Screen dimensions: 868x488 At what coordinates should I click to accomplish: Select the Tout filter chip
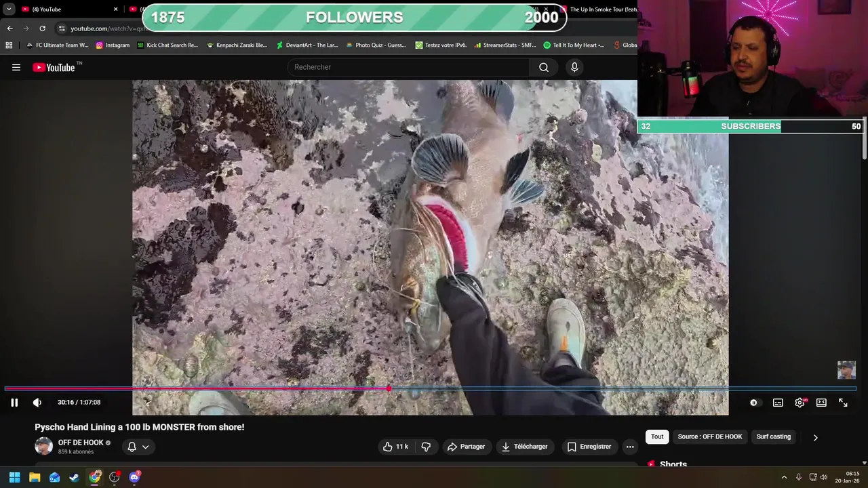[657, 437]
